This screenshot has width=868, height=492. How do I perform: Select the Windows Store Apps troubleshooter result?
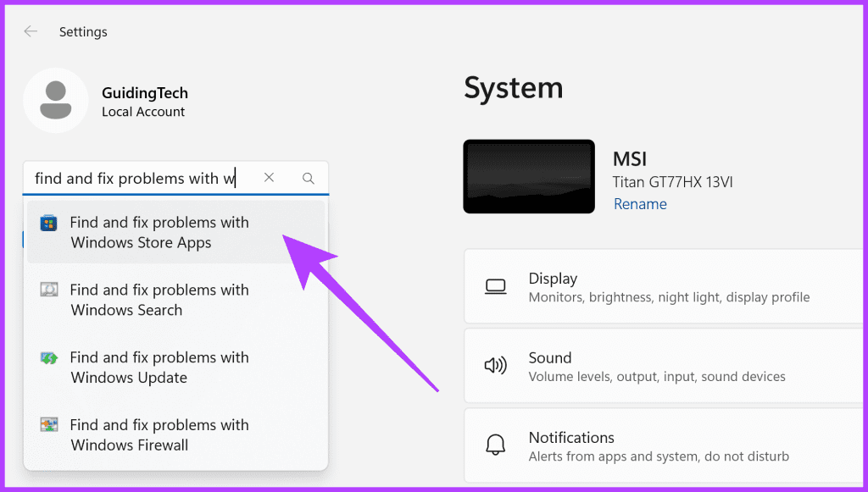coord(176,232)
